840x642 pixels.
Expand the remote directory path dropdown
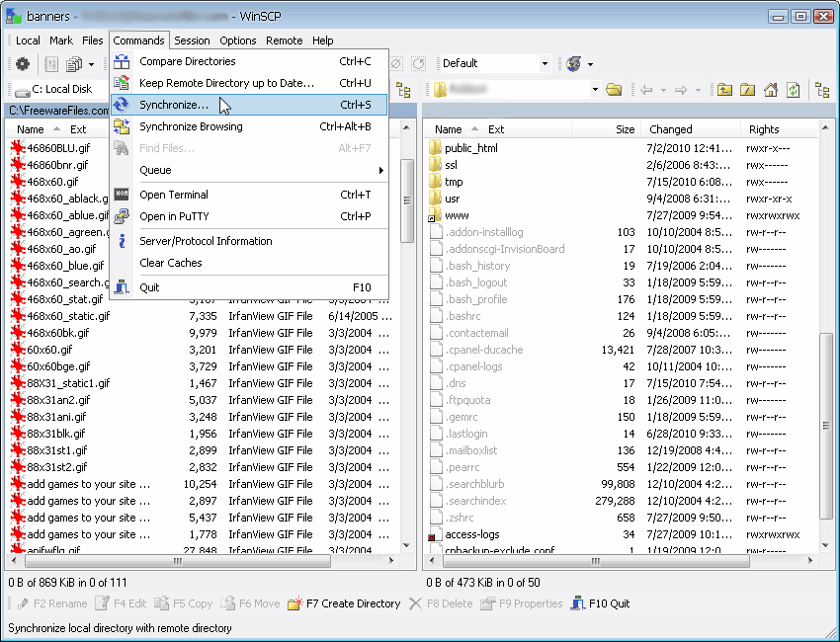click(x=595, y=90)
